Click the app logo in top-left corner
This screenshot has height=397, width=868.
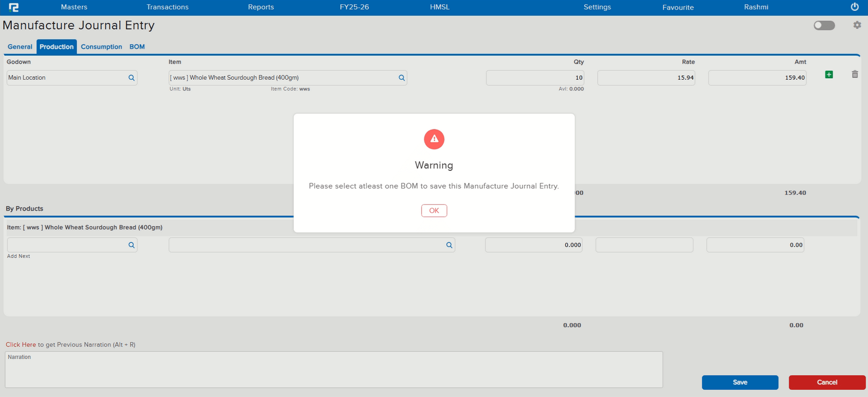click(x=14, y=7)
